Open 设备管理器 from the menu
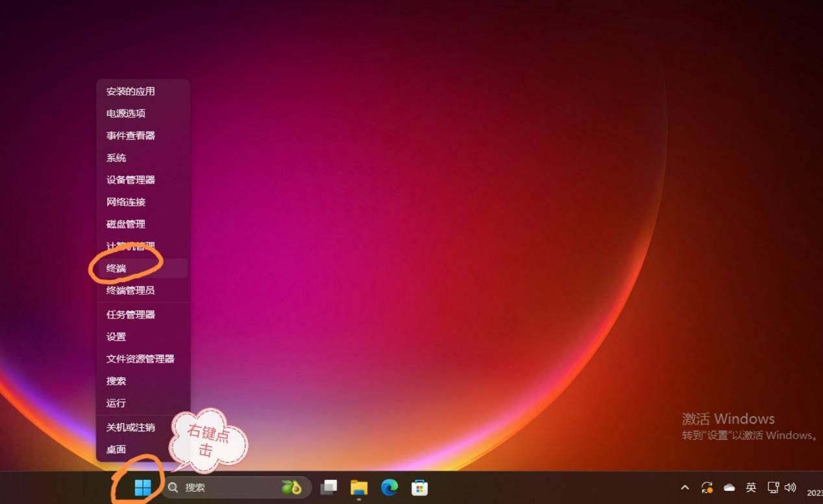Image resolution: width=823 pixels, height=504 pixels. [x=130, y=180]
